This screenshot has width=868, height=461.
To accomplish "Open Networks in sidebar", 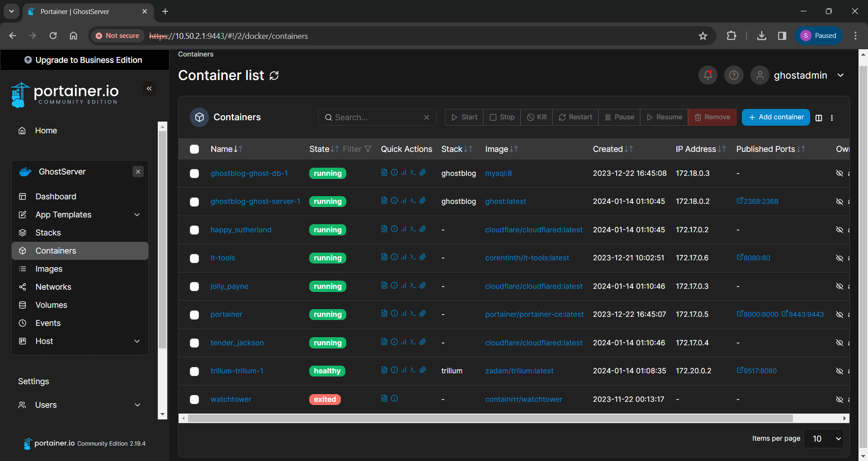I will 80,287.
